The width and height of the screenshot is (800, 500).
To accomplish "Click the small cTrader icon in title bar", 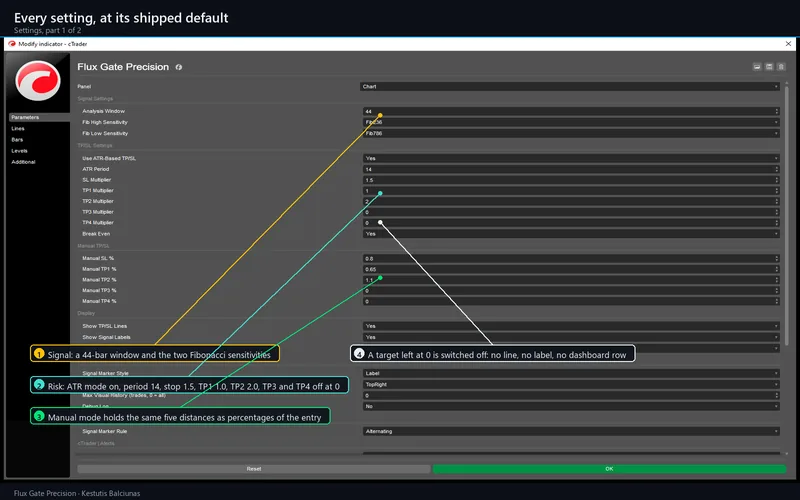I will (12, 44).
